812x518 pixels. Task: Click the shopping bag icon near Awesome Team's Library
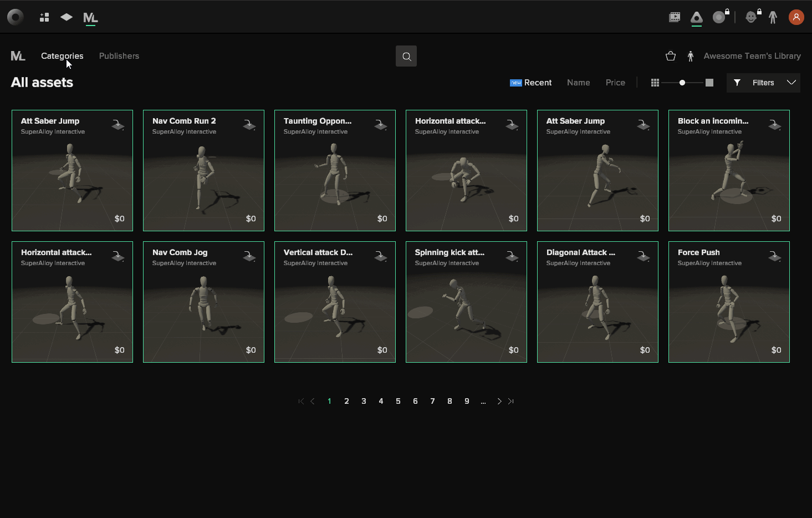click(x=670, y=55)
